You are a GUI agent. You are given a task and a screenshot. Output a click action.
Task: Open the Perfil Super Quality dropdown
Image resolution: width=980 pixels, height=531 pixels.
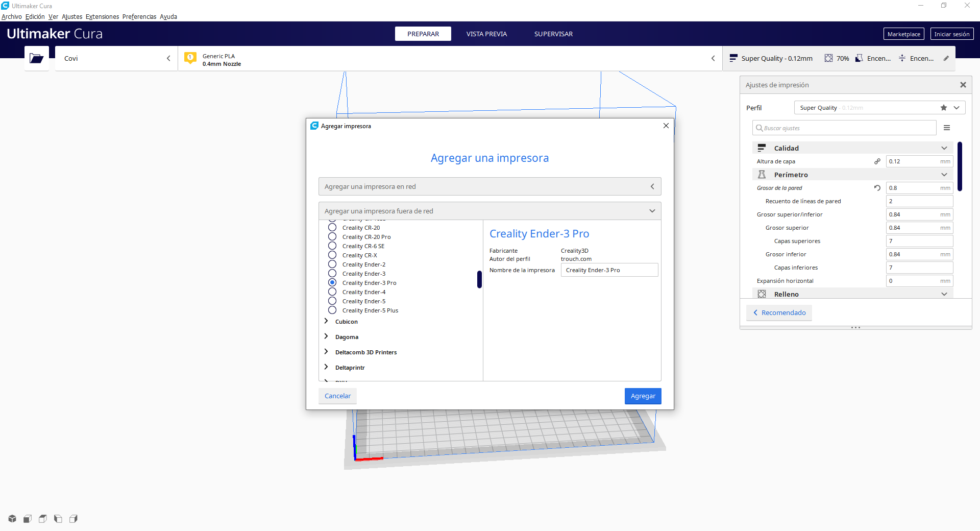[x=879, y=108]
